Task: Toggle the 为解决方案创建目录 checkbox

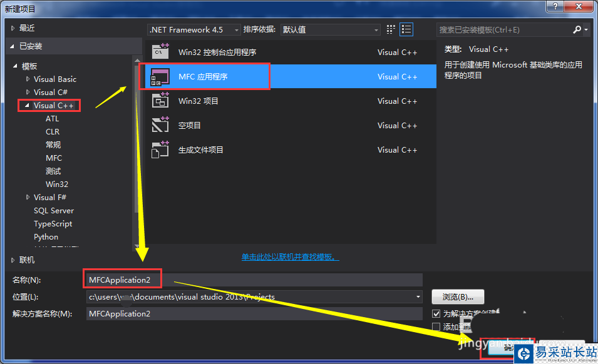Action: pos(436,314)
